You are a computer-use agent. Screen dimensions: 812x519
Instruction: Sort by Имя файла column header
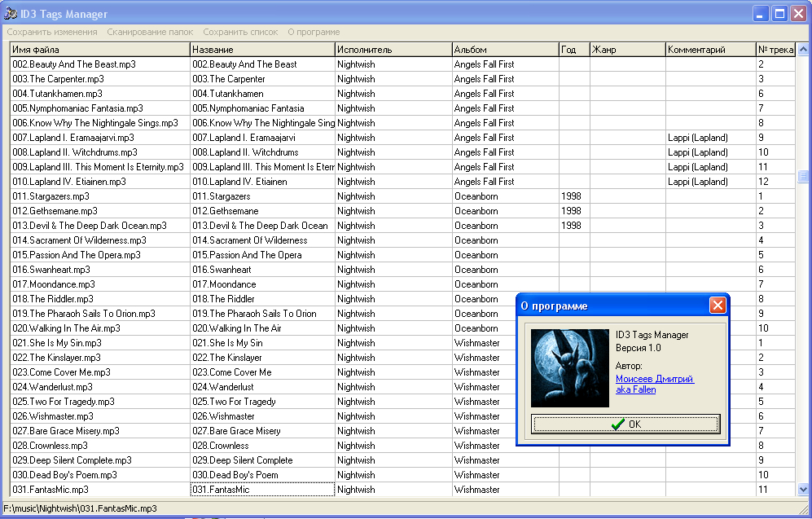(x=100, y=50)
